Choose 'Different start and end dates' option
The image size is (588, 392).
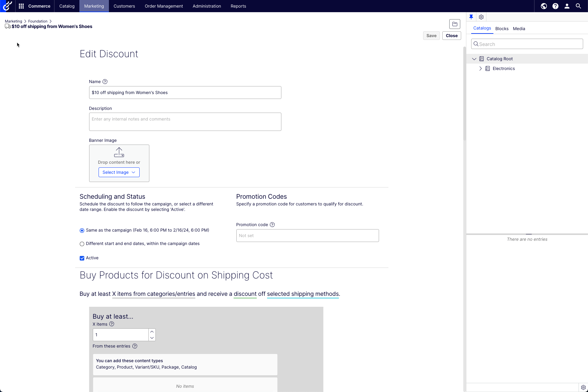click(x=82, y=244)
